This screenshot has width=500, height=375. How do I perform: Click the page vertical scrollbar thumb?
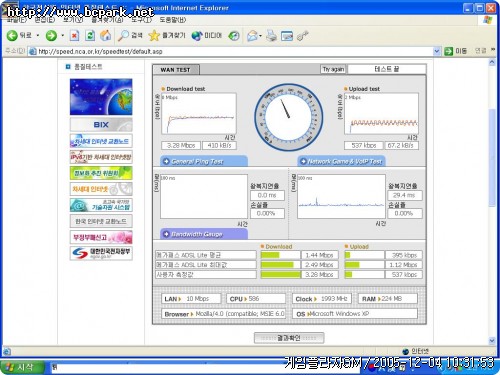pyautogui.click(x=492, y=157)
